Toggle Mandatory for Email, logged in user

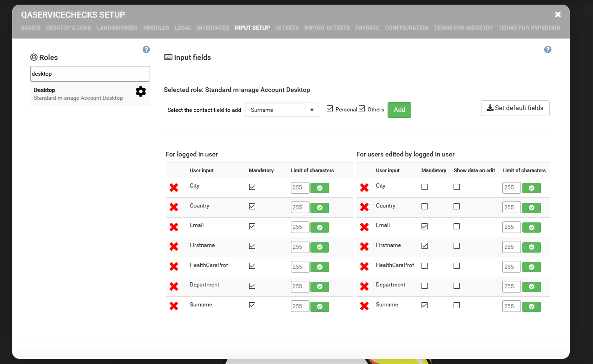pyautogui.click(x=252, y=226)
